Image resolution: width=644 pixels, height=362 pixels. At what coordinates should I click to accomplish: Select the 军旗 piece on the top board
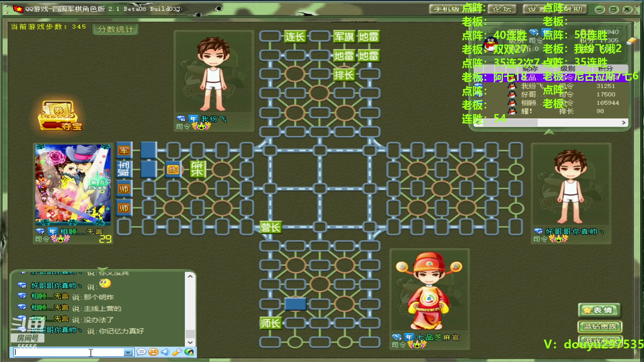pyautogui.click(x=344, y=37)
